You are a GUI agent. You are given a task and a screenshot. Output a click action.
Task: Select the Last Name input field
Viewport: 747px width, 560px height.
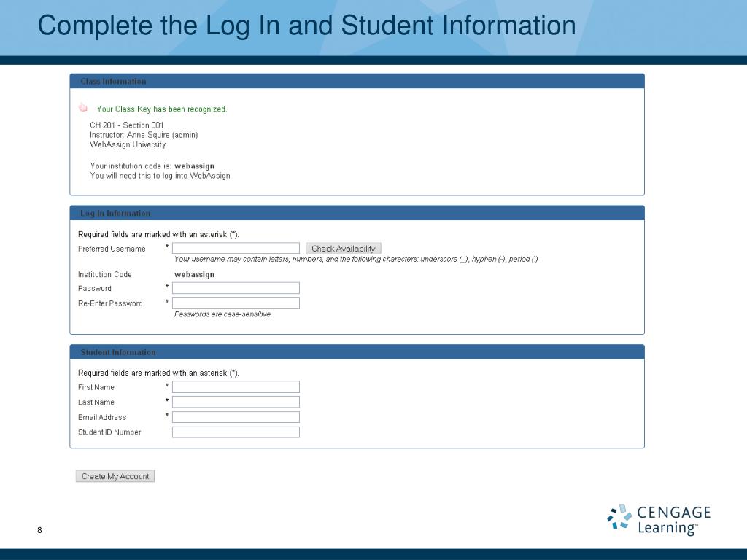point(236,402)
